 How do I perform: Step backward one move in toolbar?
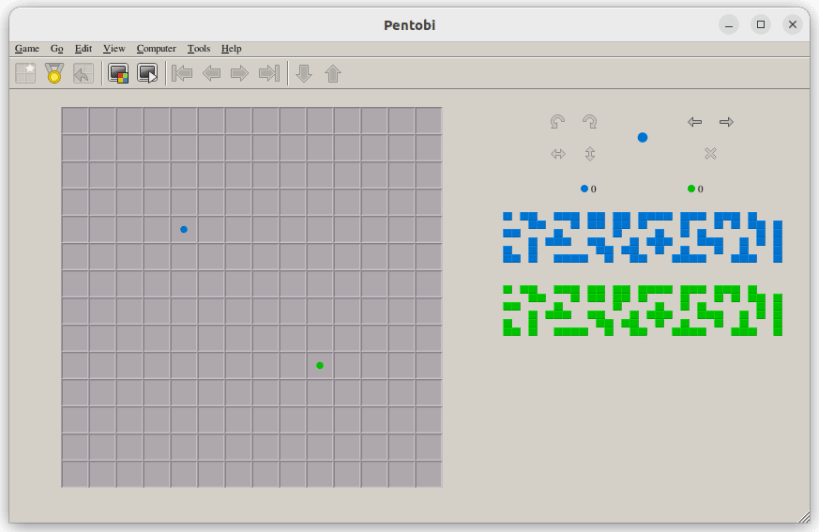click(x=211, y=73)
